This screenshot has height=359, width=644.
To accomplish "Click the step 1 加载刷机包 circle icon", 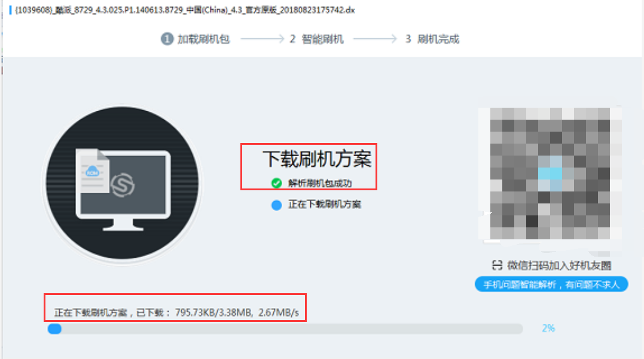I will point(167,39).
